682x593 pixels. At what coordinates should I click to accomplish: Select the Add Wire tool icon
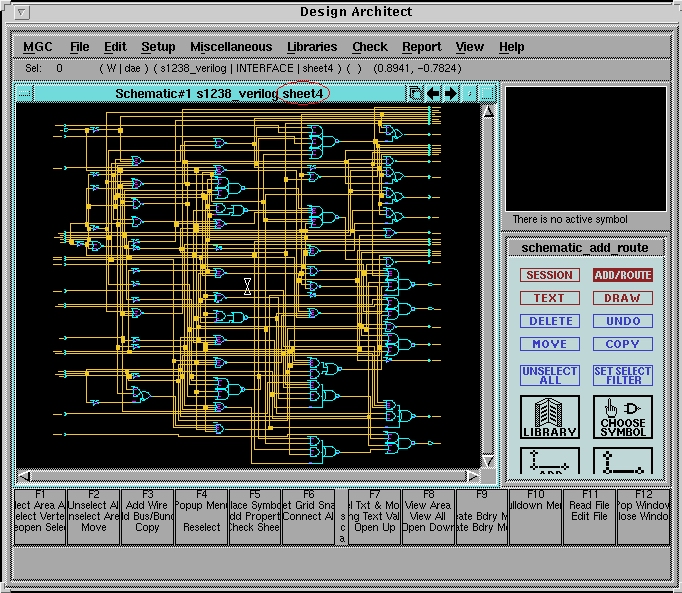549,461
